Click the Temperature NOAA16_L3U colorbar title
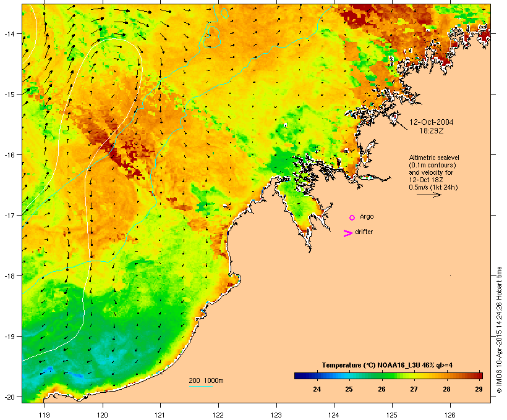The height and width of the screenshot is (420, 507). point(387,365)
